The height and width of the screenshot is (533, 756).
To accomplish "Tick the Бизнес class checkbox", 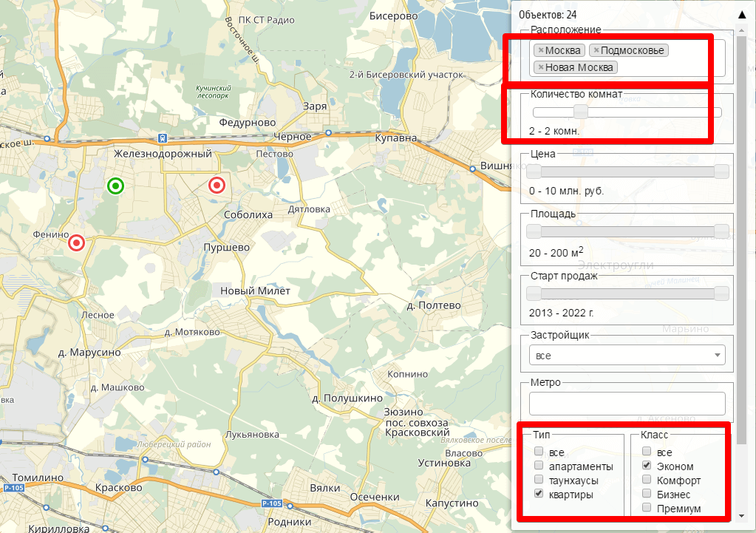I will pyautogui.click(x=647, y=494).
